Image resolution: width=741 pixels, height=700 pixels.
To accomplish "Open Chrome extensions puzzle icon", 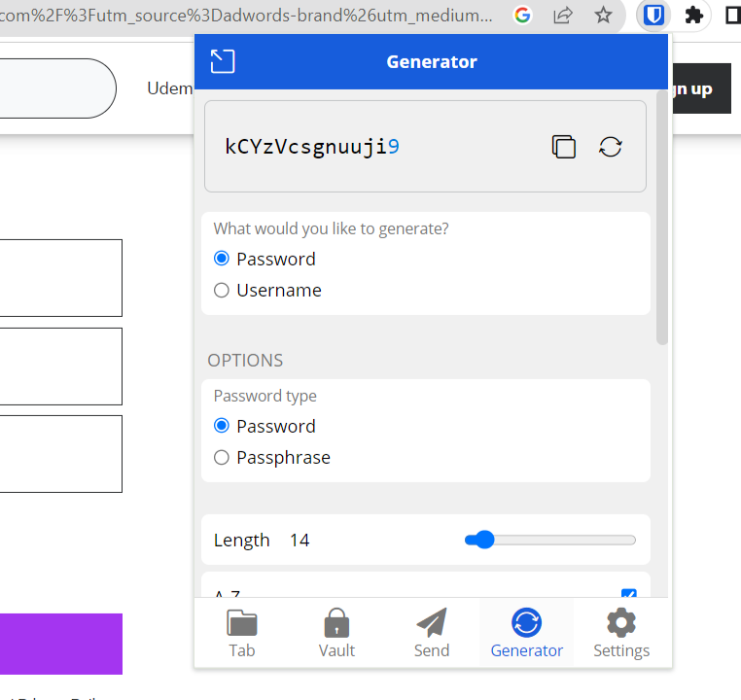I will [694, 15].
